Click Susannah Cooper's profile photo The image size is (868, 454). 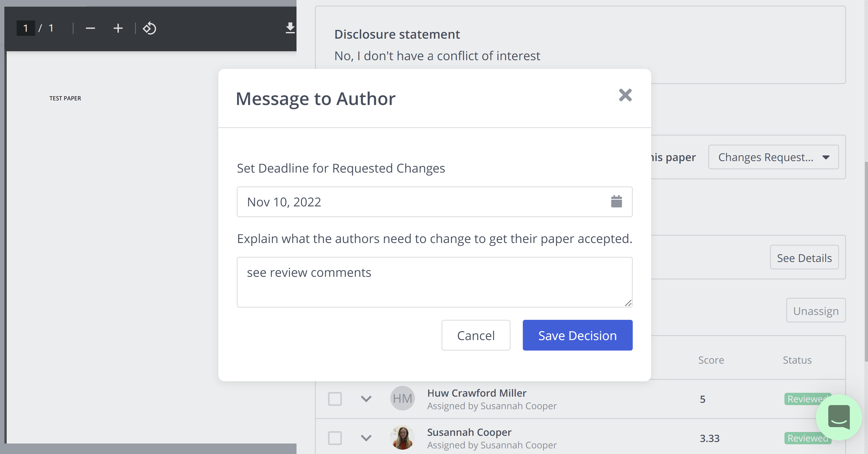coord(402,438)
